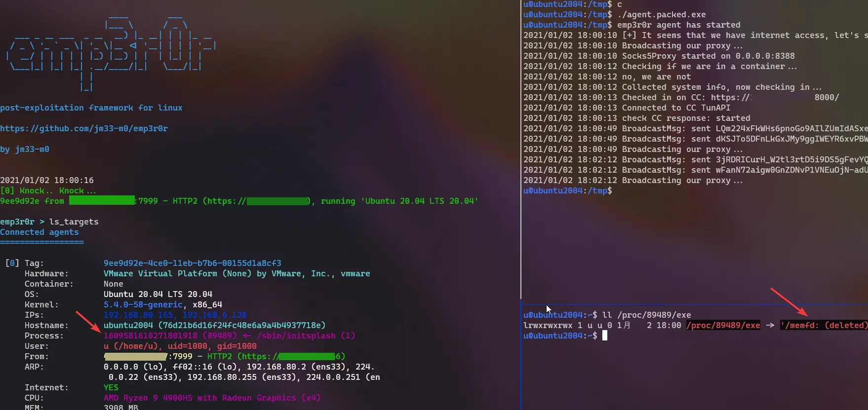
Task: Click the './agent.packed.exe' command in right pane
Action: [662, 14]
